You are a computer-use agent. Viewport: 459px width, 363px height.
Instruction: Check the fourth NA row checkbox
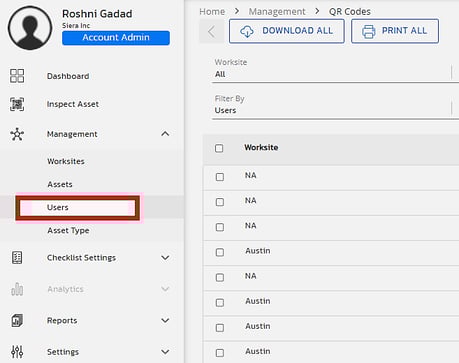click(220, 277)
